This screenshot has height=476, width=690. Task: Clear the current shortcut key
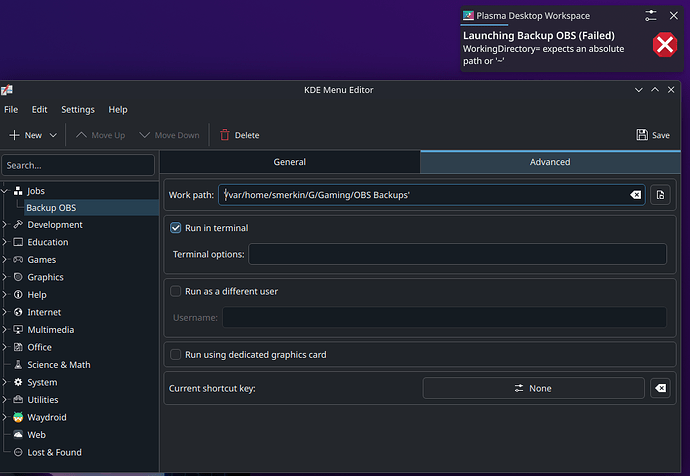pos(659,388)
